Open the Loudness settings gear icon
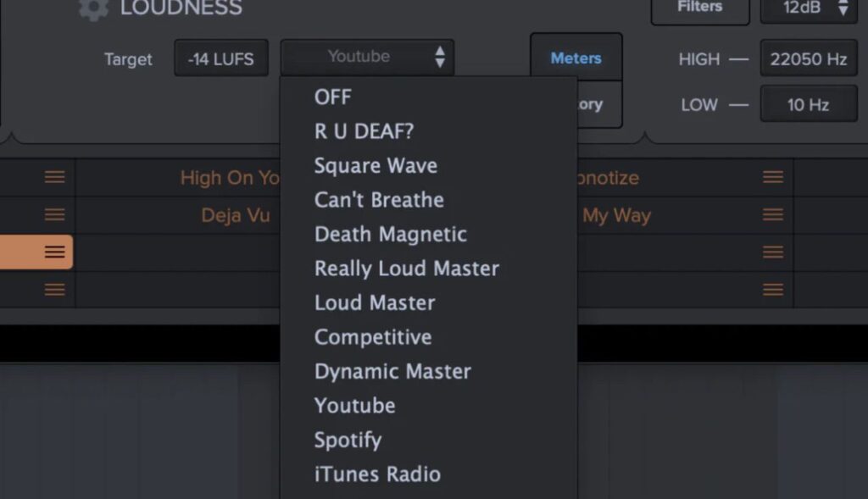868x499 pixels. point(94,8)
